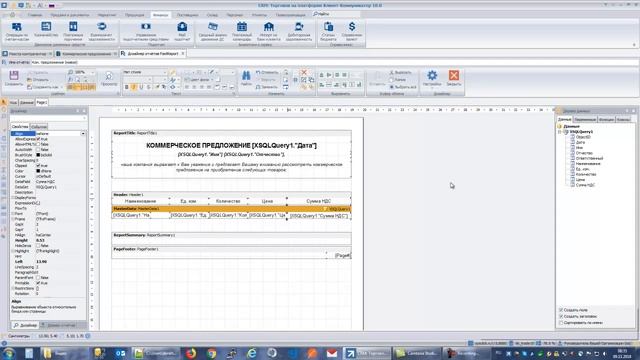This screenshot has height=360, width=640.
Task: Click the red X delete icon in edit group
Action: coord(304,72)
